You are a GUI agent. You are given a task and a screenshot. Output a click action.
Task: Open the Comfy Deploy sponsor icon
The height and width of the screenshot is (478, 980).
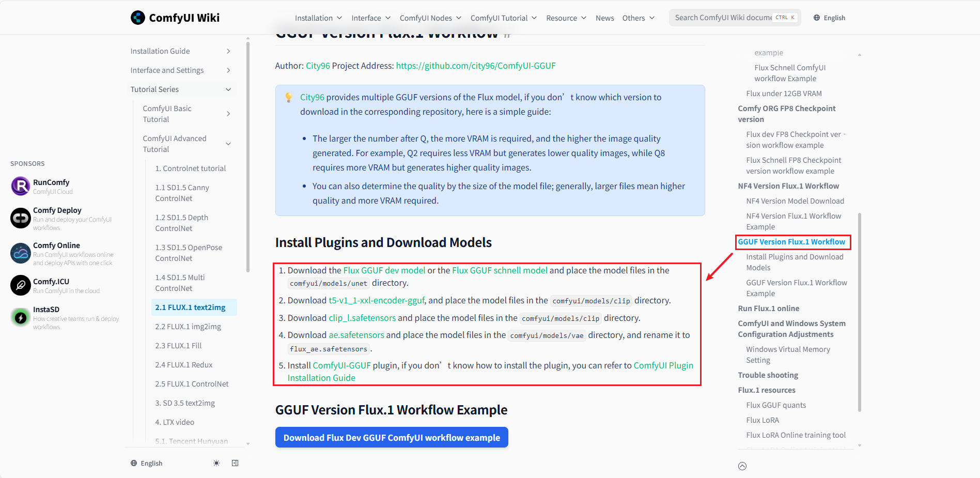(21, 218)
